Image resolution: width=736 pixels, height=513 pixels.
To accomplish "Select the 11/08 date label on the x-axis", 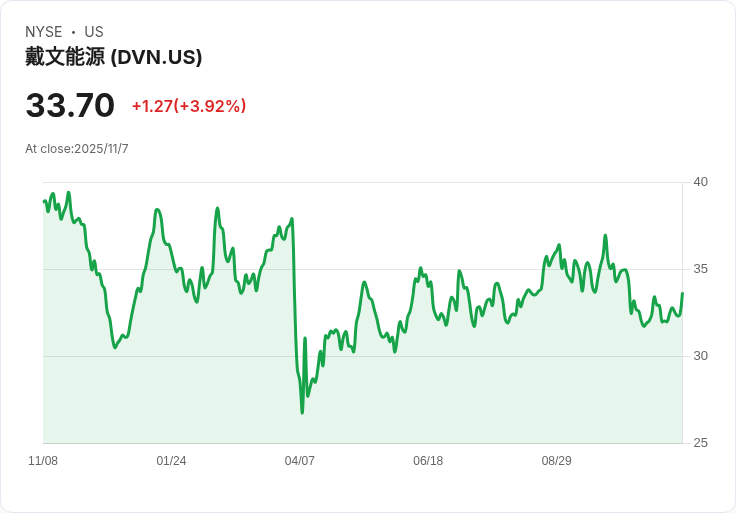I will point(43,461).
